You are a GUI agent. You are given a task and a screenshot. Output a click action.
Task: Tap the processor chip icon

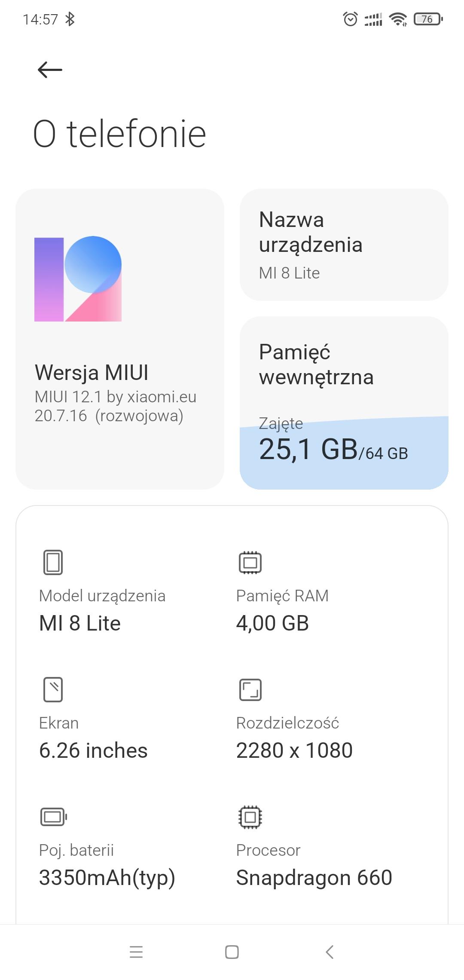(250, 817)
